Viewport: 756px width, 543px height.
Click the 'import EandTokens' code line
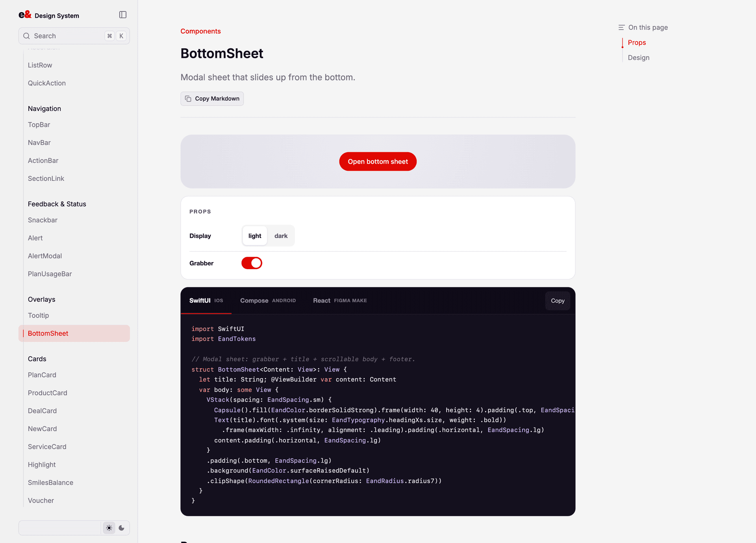pyautogui.click(x=224, y=339)
